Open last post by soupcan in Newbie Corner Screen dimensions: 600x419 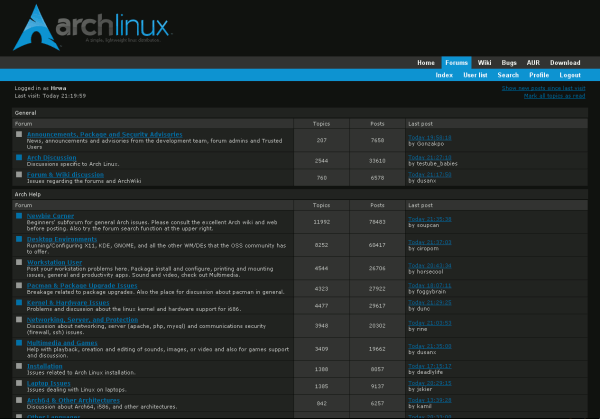pos(430,219)
